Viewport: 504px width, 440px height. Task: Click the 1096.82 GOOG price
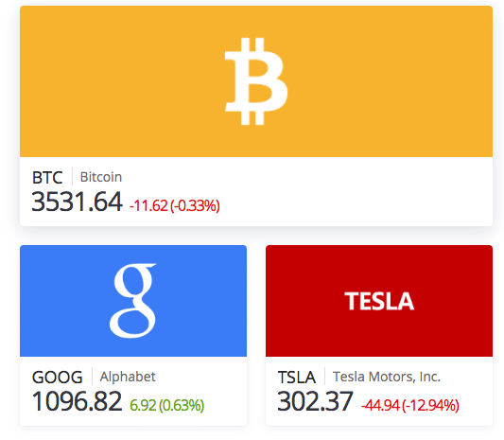point(77,401)
